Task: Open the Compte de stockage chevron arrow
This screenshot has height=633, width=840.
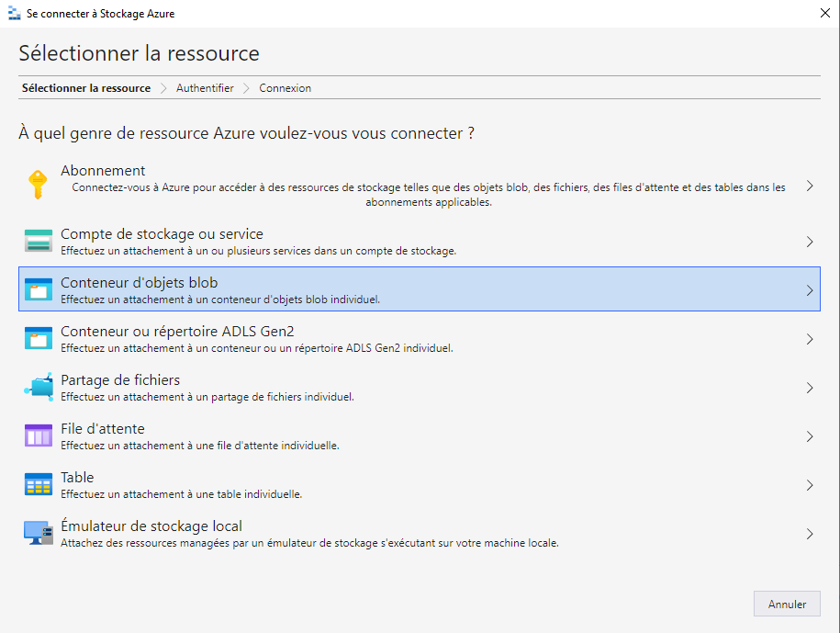Action: [809, 242]
